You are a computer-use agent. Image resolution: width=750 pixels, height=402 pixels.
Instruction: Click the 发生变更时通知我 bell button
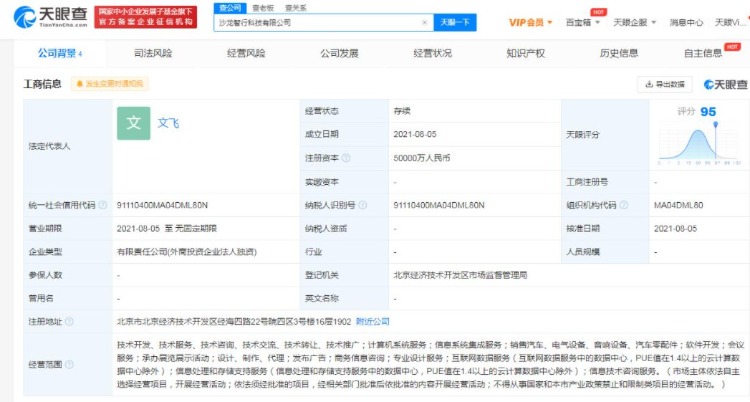pos(110,84)
